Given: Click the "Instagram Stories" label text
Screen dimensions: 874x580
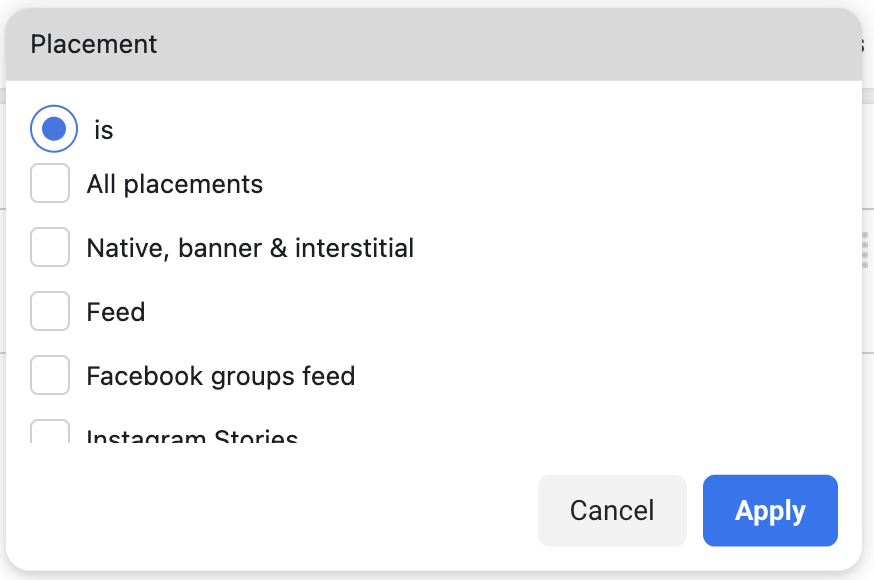Looking at the screenshot, I should tap(192, 435).
